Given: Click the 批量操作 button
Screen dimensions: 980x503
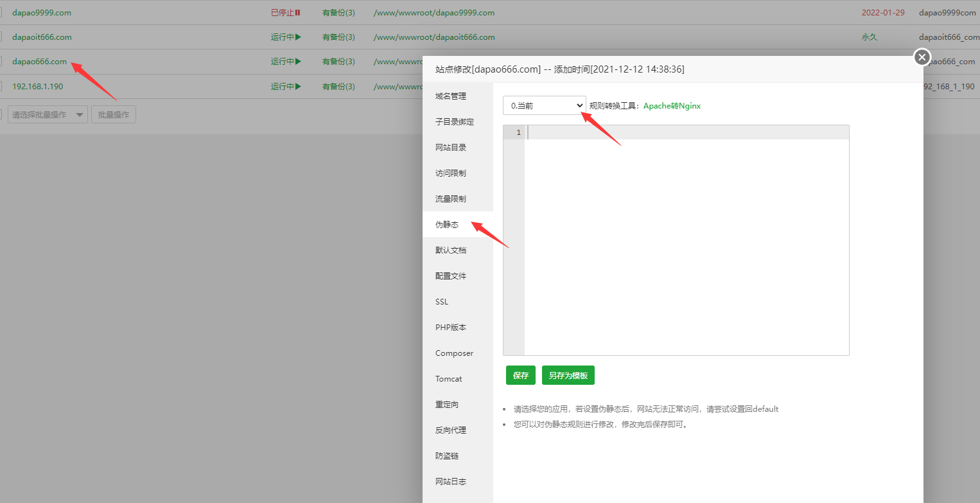Looking at the screenshot, I should coord(114,115).
